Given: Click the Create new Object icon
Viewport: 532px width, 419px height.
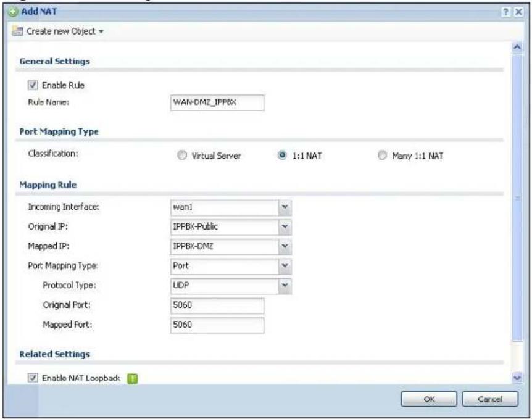Looking at the screenshot, I should [18, 31].
